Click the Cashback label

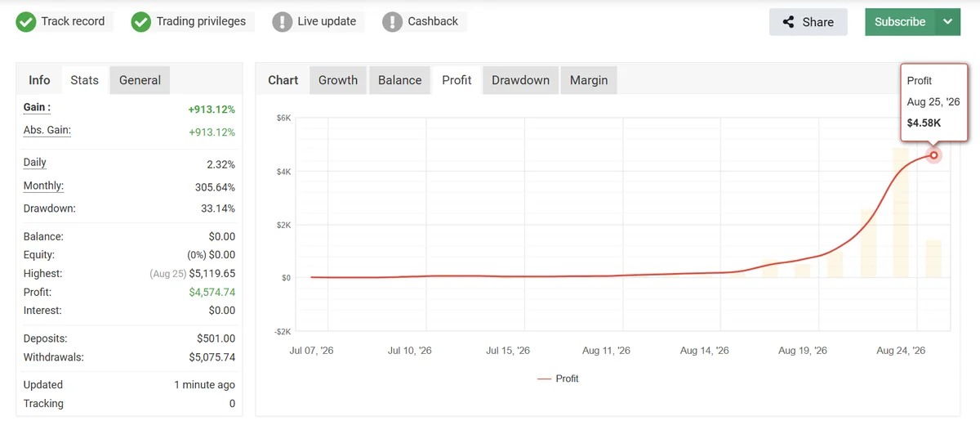(433, 22)
